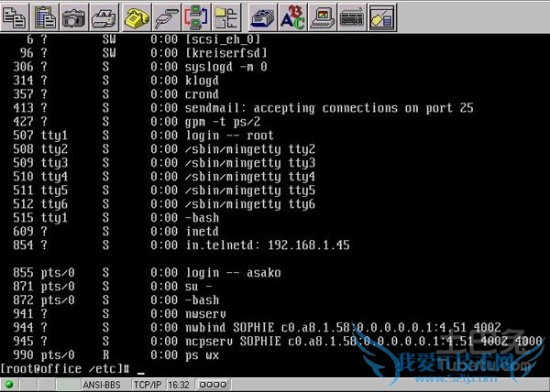Click the crond process line
Image resolution: width=550 pixels, height=392 pixels.
115,94
